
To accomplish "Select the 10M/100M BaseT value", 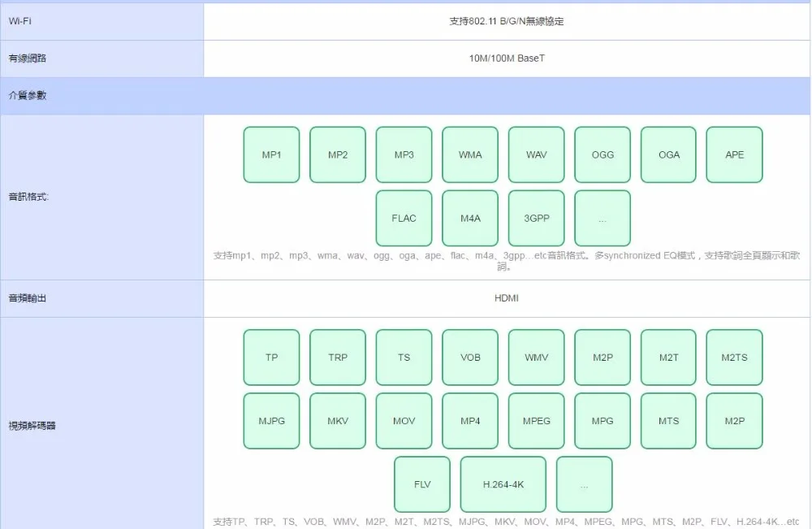I will pyautogui.click(x=507, y=59).
